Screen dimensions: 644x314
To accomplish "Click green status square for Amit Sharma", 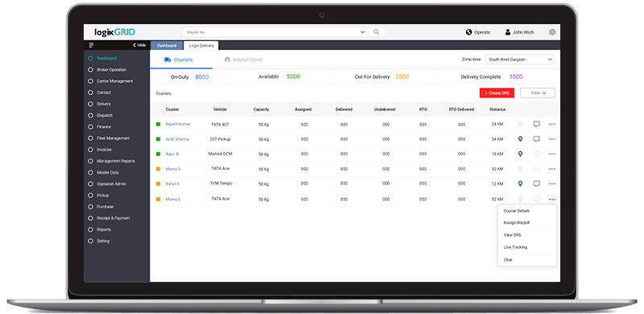I will point(158,139).
